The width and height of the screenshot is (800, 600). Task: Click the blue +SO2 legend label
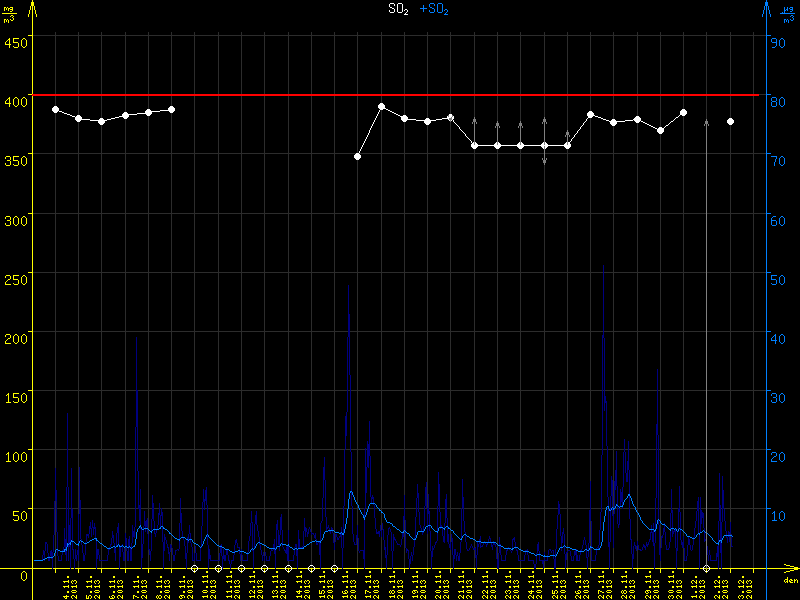click(x=434, y=9)
